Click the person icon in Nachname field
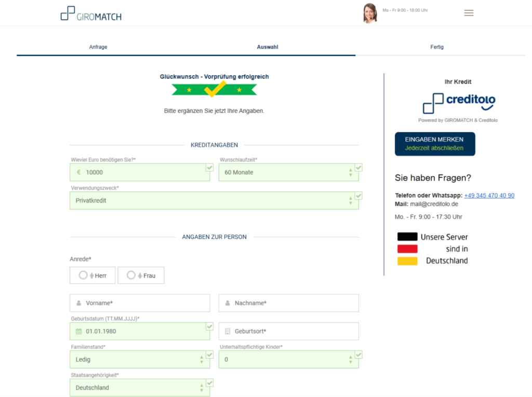Image resolution: width=532 pixels, height=397 pixels. click(x=228, y=303)
